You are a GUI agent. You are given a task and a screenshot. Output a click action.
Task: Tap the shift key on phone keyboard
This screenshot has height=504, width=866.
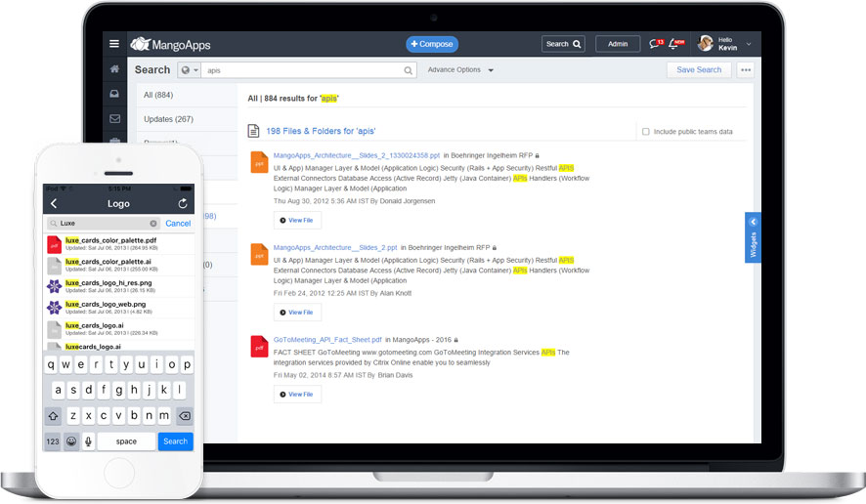coord(53,416)
